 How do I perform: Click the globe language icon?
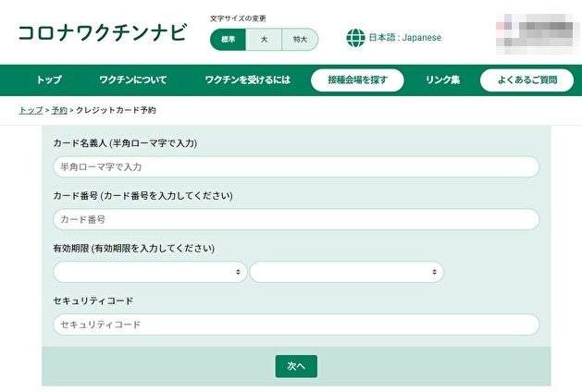pos(355,38)
